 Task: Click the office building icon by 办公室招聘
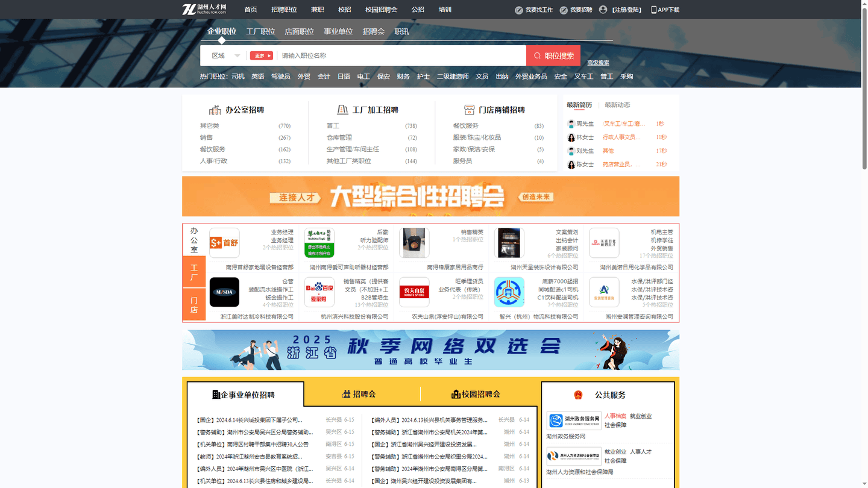point(215,110)
